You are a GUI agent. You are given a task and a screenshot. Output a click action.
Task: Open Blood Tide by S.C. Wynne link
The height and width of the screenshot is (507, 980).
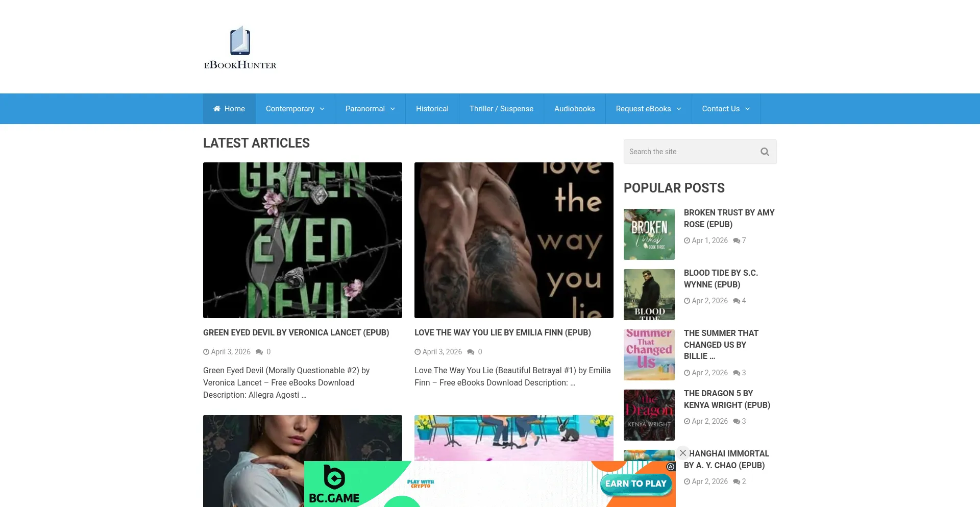(x=721, y=279)
